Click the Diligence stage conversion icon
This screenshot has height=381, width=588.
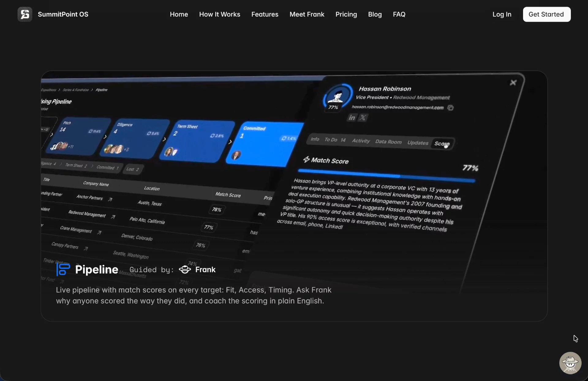pyautogui.click(x=149, y=133)
